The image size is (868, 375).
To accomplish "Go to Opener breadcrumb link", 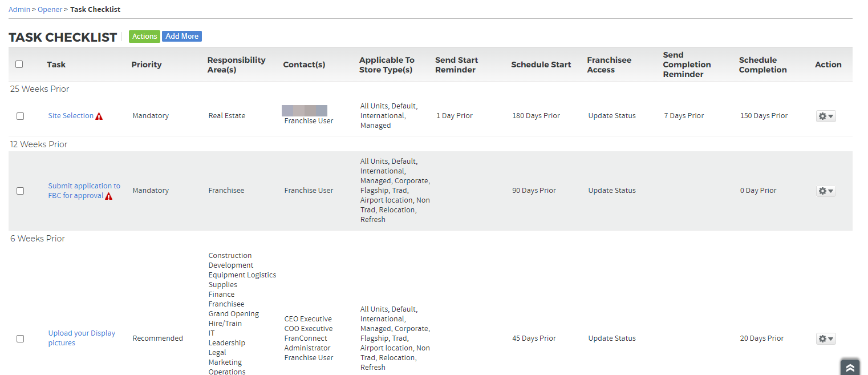I will [x=50, y=10].
